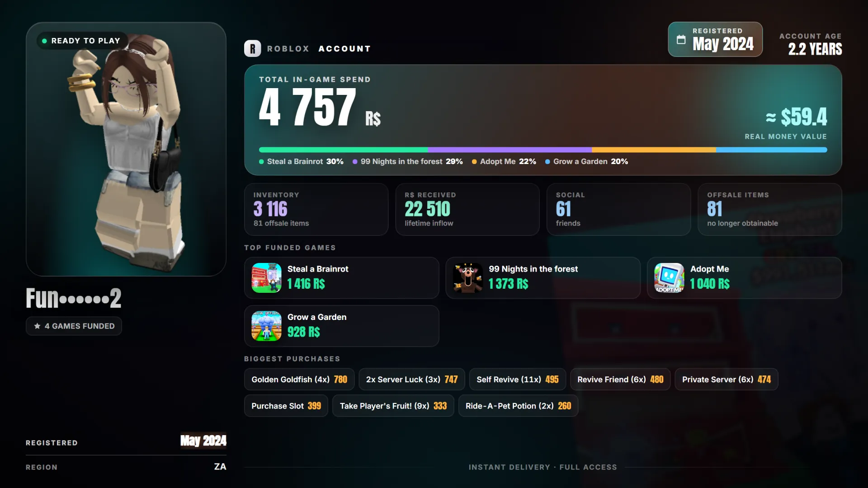
Task: Select the Ride-A-Pet Potion (2x) chip
Action: [x=518, y=406]
